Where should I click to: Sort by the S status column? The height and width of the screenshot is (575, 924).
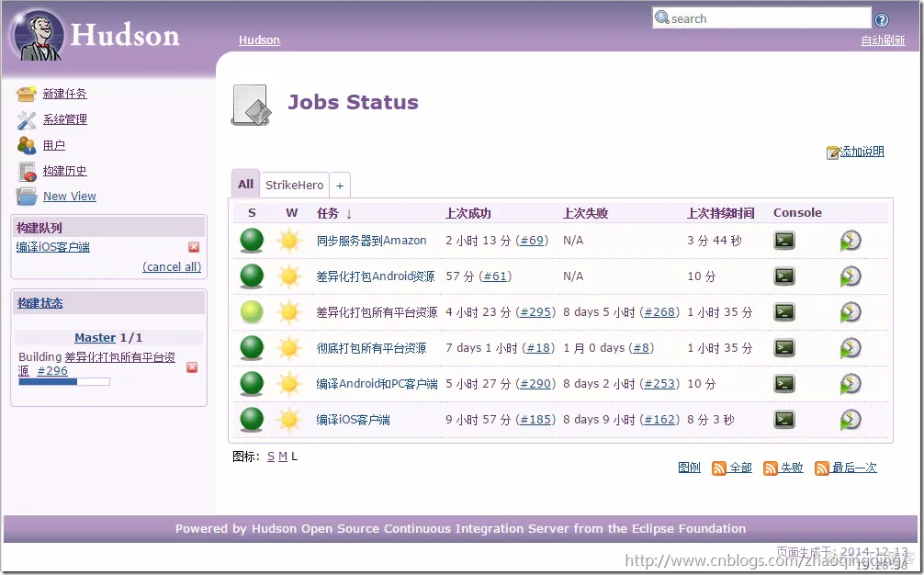point(252,213)
